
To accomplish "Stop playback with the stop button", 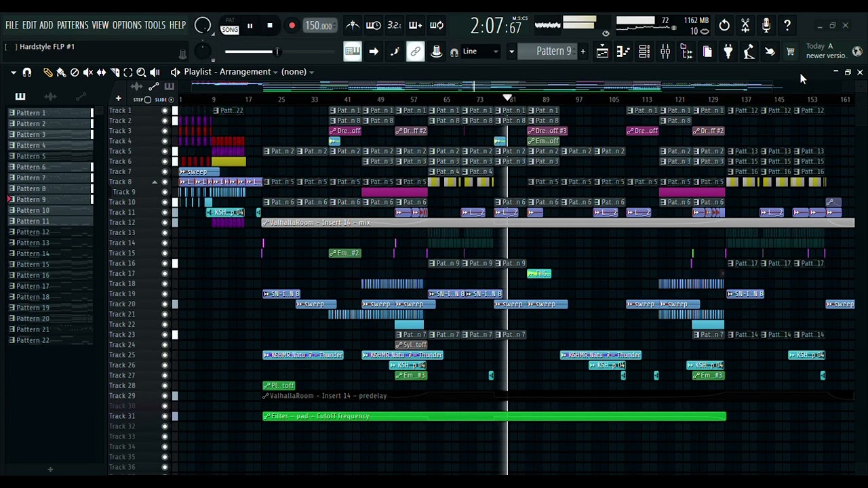I will pyautogui.click(x=270, y=26).
